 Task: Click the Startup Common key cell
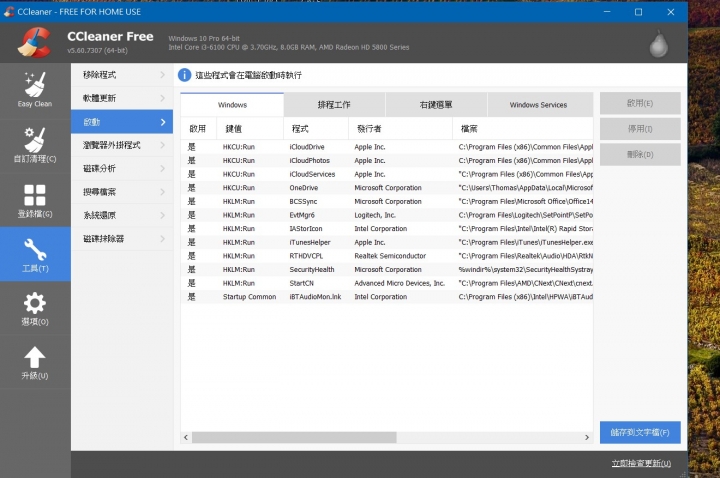point(249,297)
